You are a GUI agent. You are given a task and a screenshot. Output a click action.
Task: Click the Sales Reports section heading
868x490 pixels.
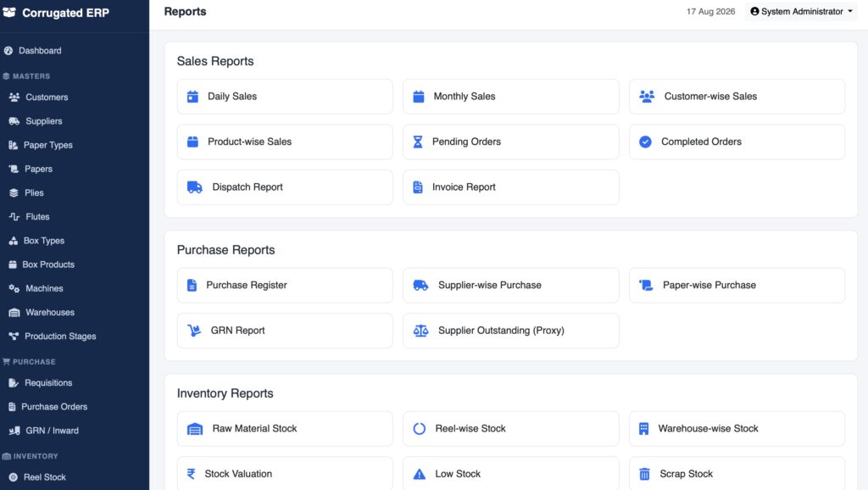tap(215, 61)
